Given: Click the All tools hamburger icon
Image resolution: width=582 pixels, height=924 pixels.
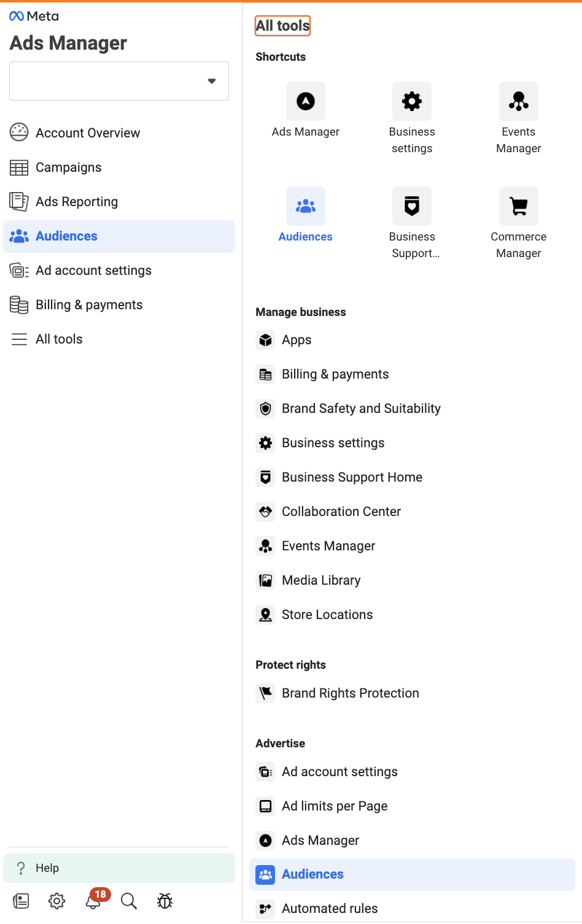Looking at the screenshot, I should pyautogui.click(x=20, y=339).
